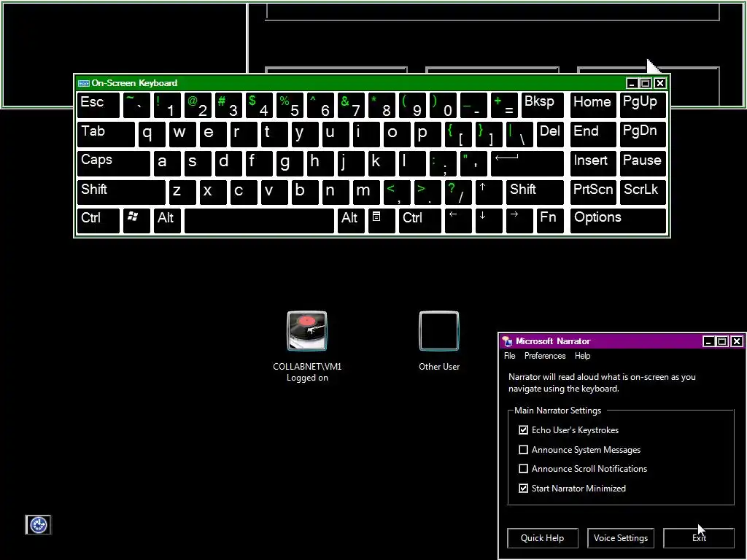Image resolution: width=747 pixels, height=560 pixels.
Task: Click the Enter key on On-Screen Keyboard
Action: click(x=527, y=163)
